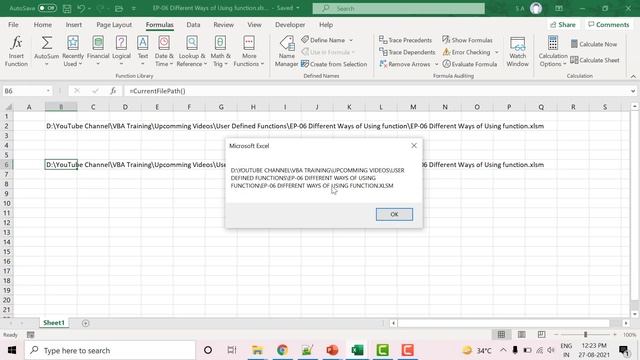Viewport: 640px width, 360px height.
Task: Click the Search box in title bar
Action: [x=398, y=8]
